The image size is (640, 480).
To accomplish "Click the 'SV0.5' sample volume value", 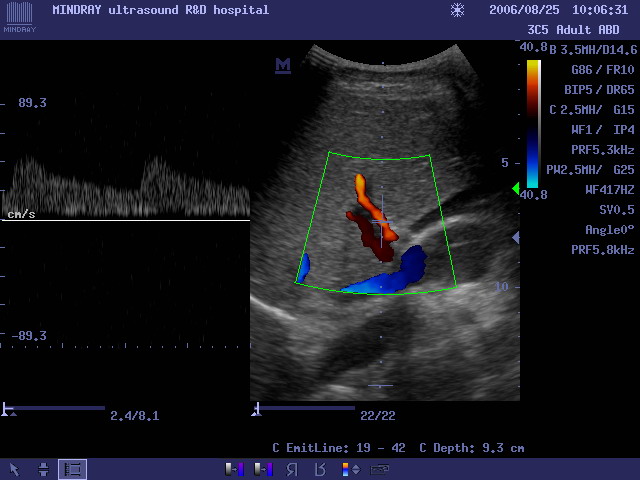I will click(x=617, y=210).
